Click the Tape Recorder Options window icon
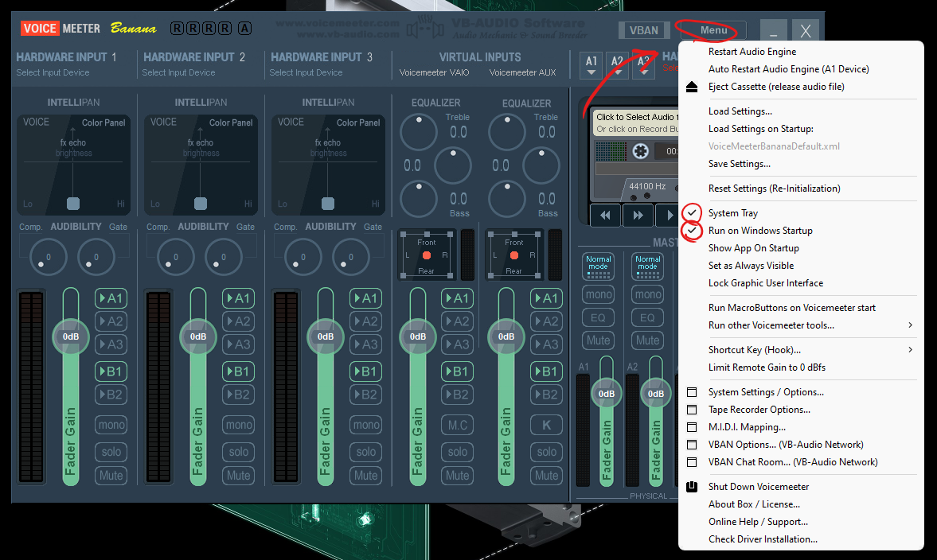937x560 pixels. coord(691,410)
